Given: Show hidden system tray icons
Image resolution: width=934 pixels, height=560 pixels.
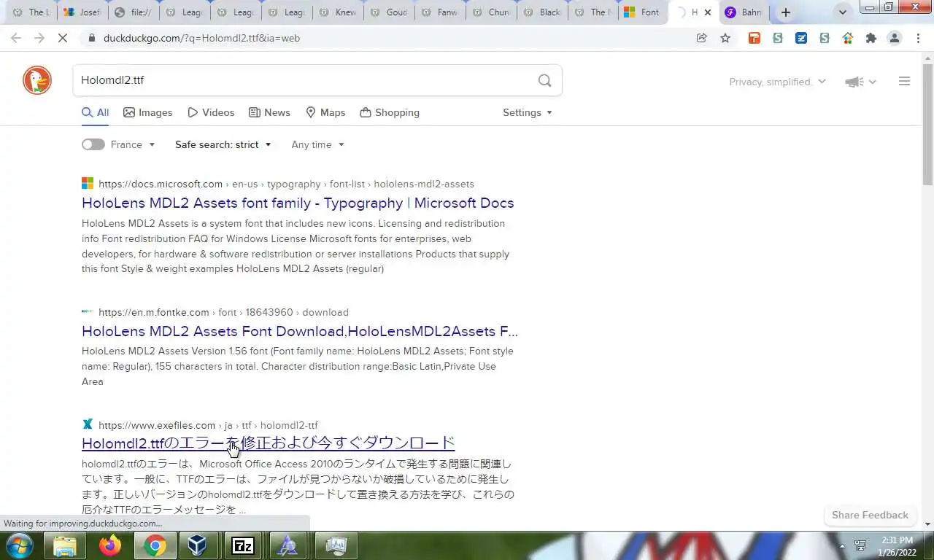Looking at the screenshot, I should 842,545.
